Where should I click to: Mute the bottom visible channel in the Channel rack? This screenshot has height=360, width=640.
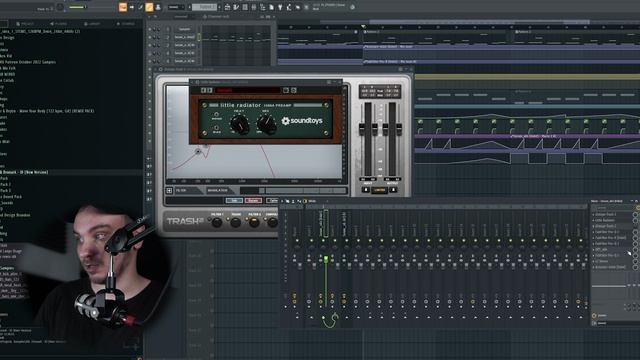point(150,61)
